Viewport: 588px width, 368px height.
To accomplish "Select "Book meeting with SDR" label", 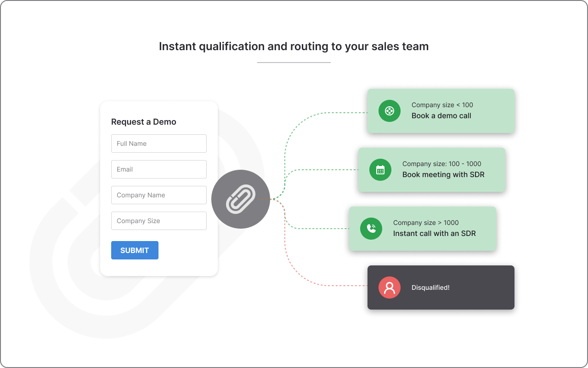I will coord(443,175).
